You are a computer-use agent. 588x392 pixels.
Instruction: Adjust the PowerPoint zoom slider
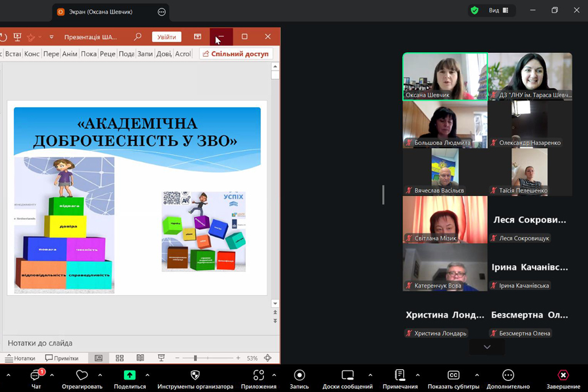point(195,358)
